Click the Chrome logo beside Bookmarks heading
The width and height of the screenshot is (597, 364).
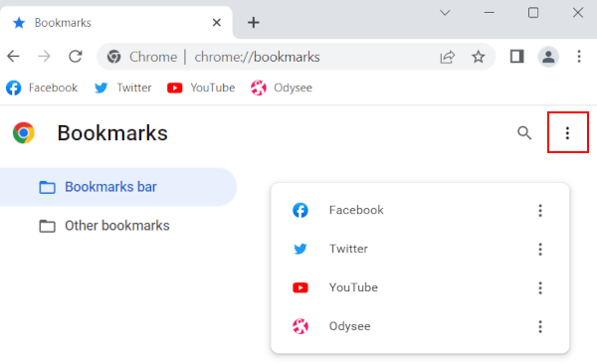click(x=24, y=133)
